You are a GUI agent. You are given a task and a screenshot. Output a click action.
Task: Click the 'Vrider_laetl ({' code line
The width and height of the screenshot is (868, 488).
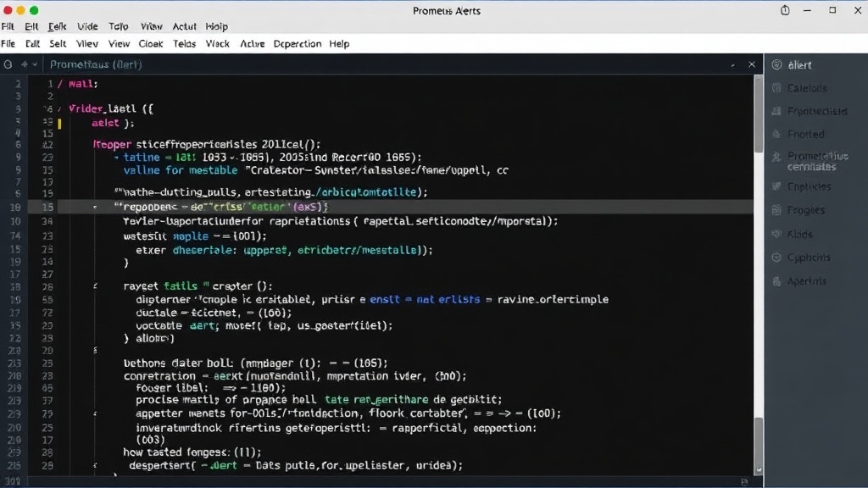tap(111, 109)
